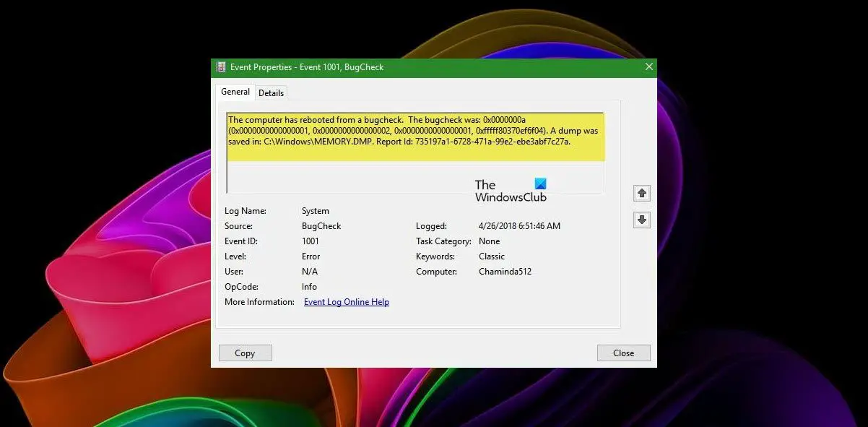Select the General tab
Screen dimensions: 868x427
point(235,92)
